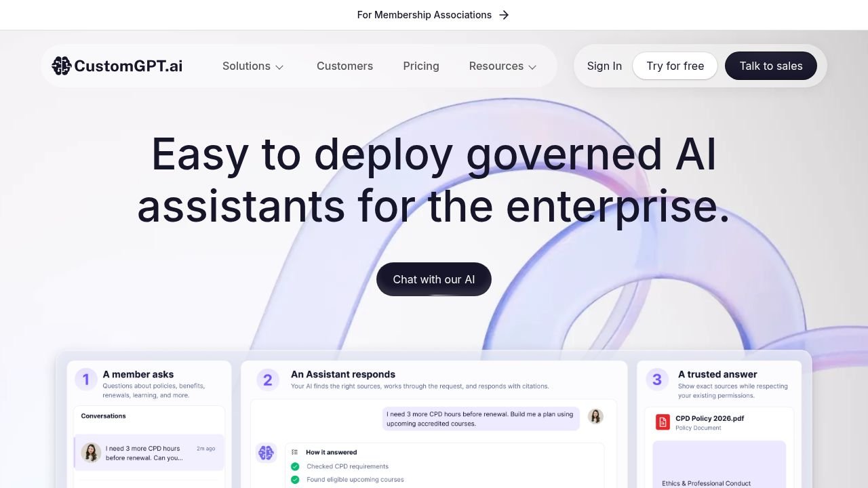Click the "Ethics & Professional Conduct" text

click(707, 483)
